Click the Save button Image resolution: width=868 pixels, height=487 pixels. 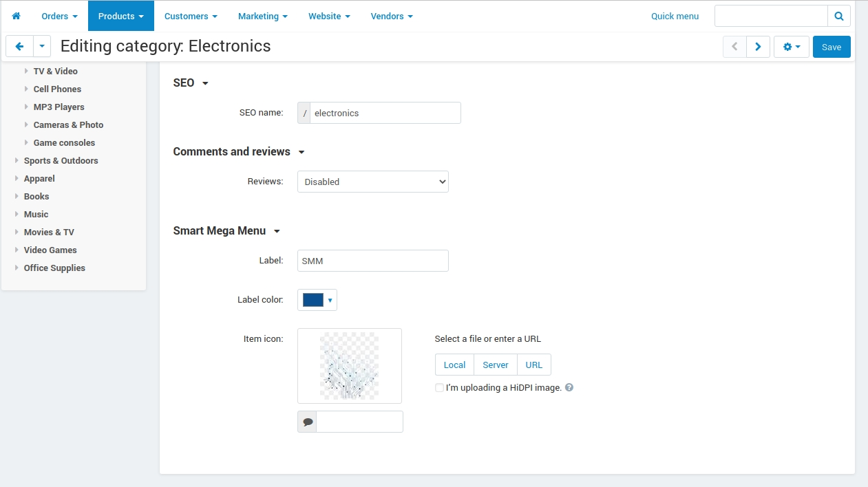[x=832, y=47]
